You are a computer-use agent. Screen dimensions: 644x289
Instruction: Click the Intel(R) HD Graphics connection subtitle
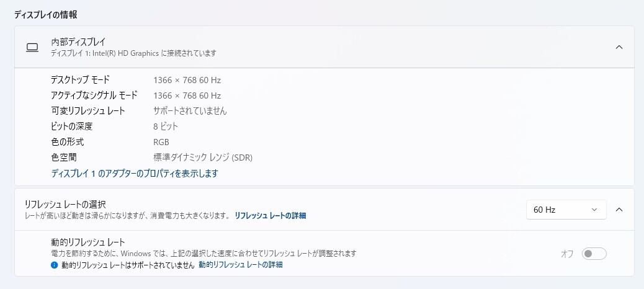pos(133,53)
